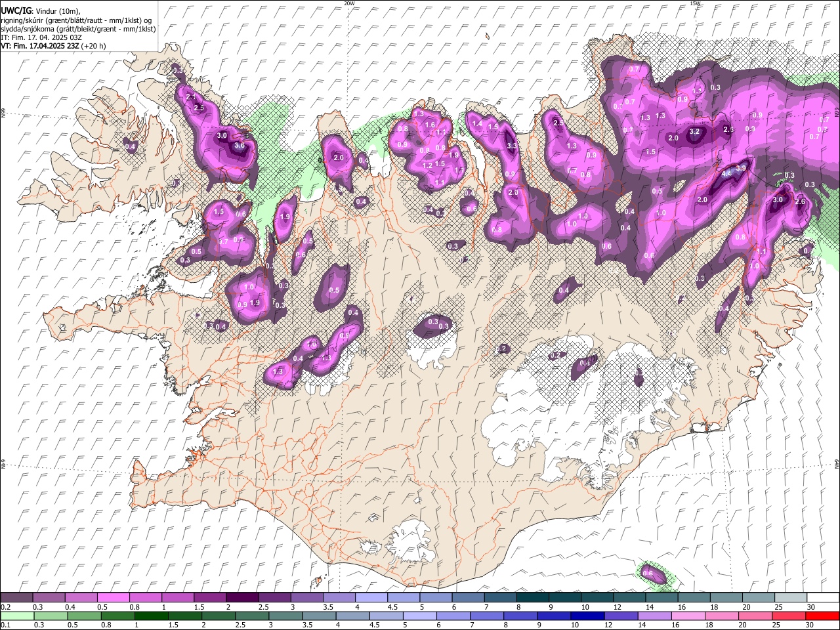
Task: Click the 1.4 snowfall value on the map
Action: click(478, 123)
